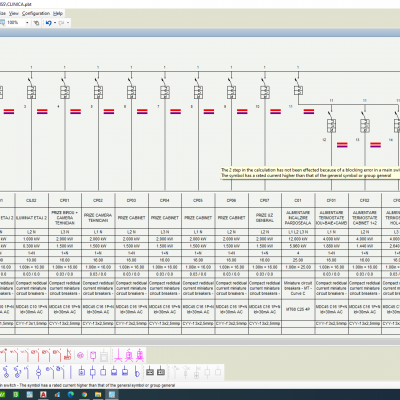Click the ALIMENTARE INCALZIRE PARDOSEALA description cell

click(x=298, y=218)
